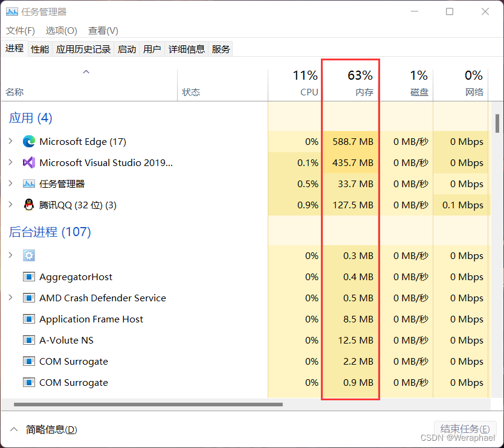Click the A-Volute NS icon
Screen dimensions: 504x448
(29, 340)
